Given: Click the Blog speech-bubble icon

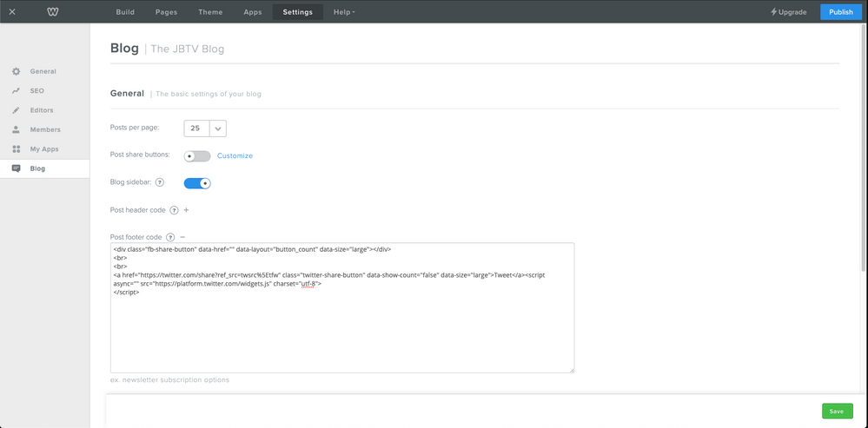Looking at the screenshot, I should point(16,168).
